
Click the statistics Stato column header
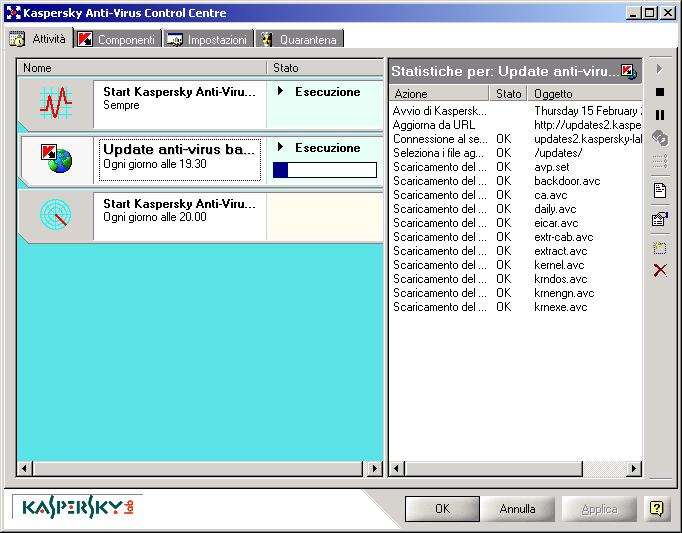coord(508,94)
